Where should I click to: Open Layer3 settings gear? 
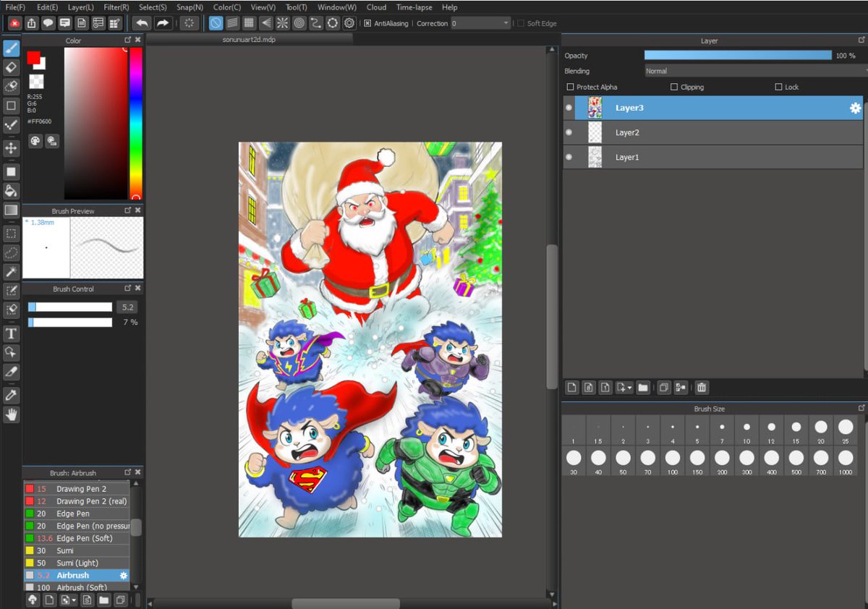click(x=855, y=108)
